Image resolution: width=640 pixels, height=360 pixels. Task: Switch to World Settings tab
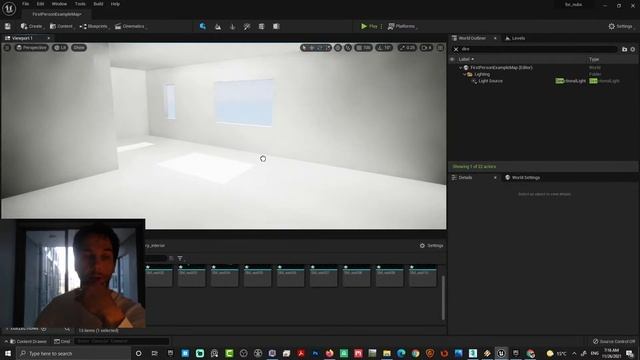click(x=522, y=178)
